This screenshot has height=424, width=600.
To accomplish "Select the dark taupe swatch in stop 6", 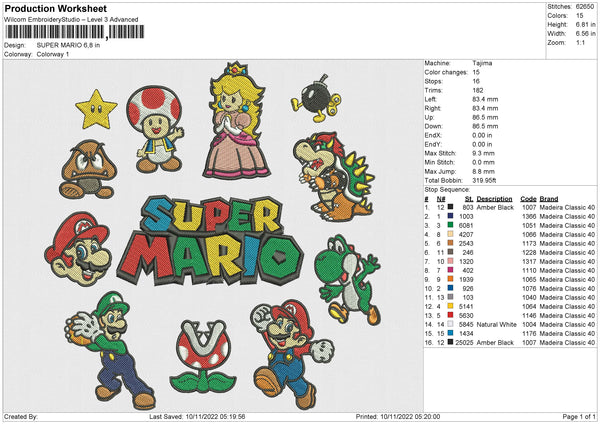I will [450, 252].
